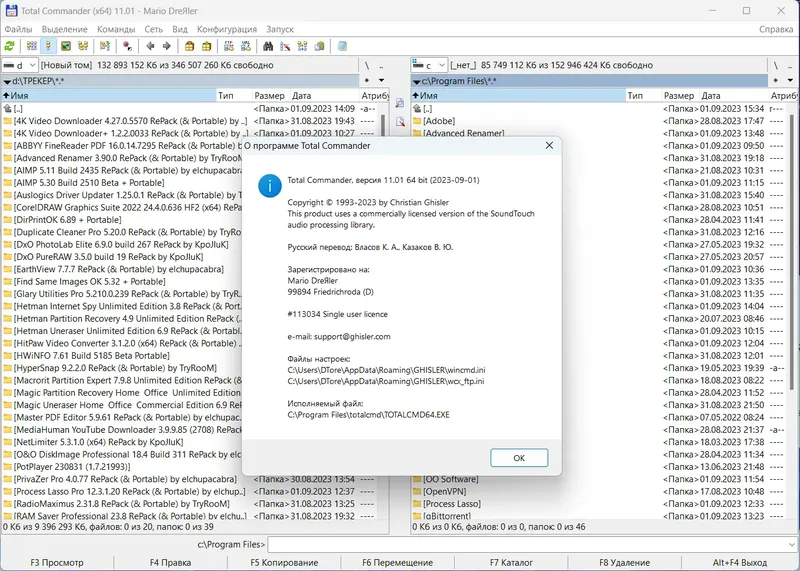Click the support@ghisler.com e-mail text

click(352, 337)
